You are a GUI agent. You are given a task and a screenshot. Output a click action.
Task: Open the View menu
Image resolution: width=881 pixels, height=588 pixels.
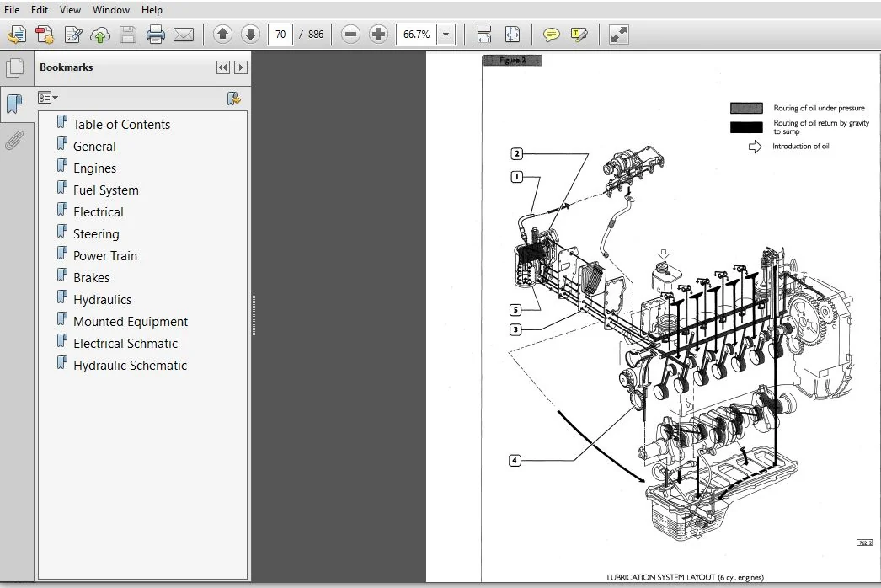(70, 9)
